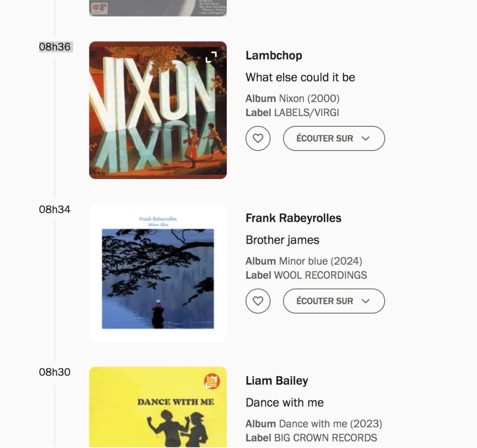Screen dimensions: 477x448
Task: Click the Liam Bailey artist name
Action: 277,381
